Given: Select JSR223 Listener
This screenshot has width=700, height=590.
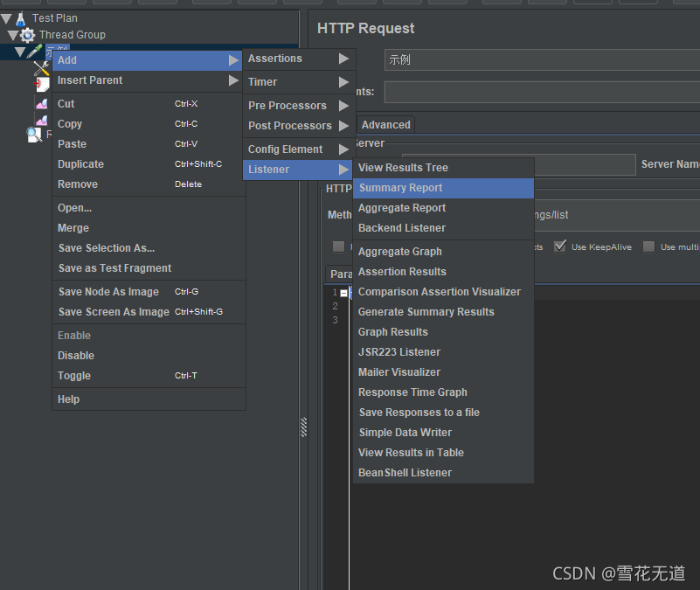Looking at the screenshot, I should (x=443, y=352).
